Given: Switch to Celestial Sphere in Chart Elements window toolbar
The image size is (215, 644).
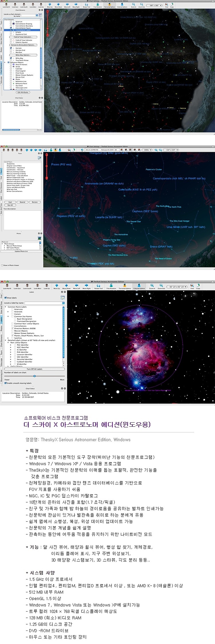Looking at the screenshot, I should pyautogui.click(x=122, y=5).
